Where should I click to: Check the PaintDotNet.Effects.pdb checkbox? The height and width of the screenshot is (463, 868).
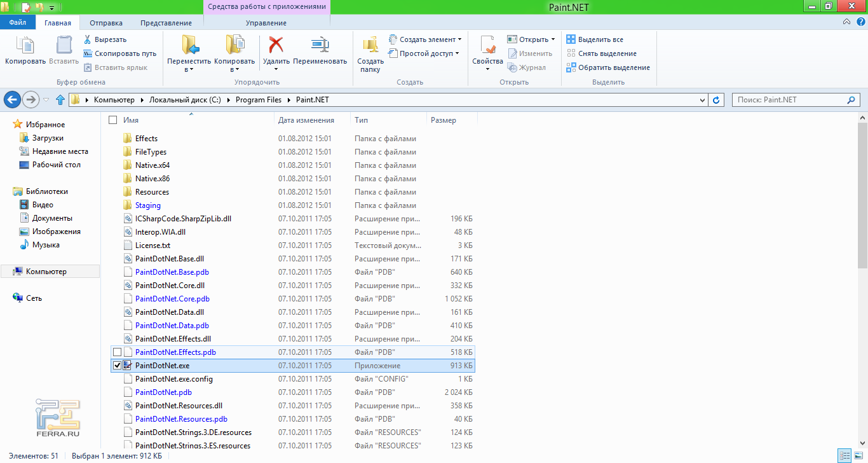[117, 352]
